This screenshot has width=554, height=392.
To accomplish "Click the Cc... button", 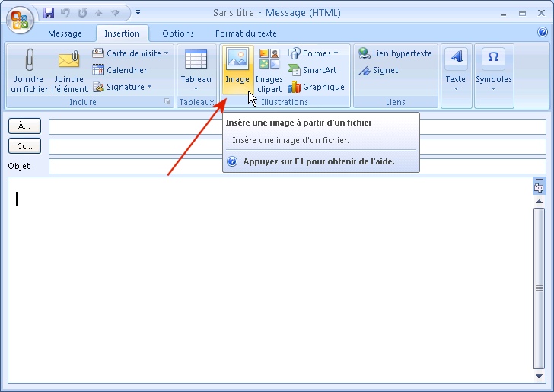I will click(24, 146).
